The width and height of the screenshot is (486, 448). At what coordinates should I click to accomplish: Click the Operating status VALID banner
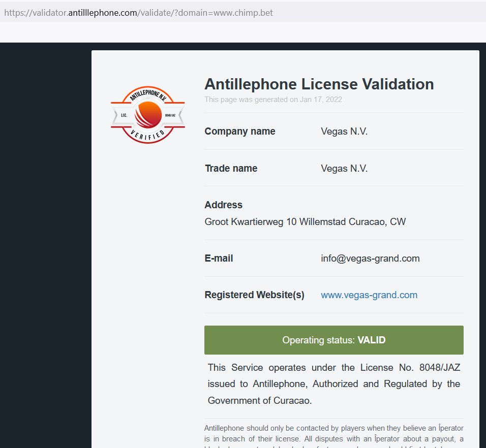click(x=334, y=340)
